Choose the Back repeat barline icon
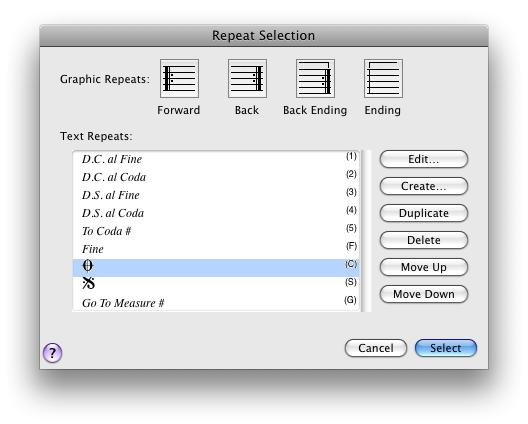The image size is (528, 424). (x=247, y=78)
